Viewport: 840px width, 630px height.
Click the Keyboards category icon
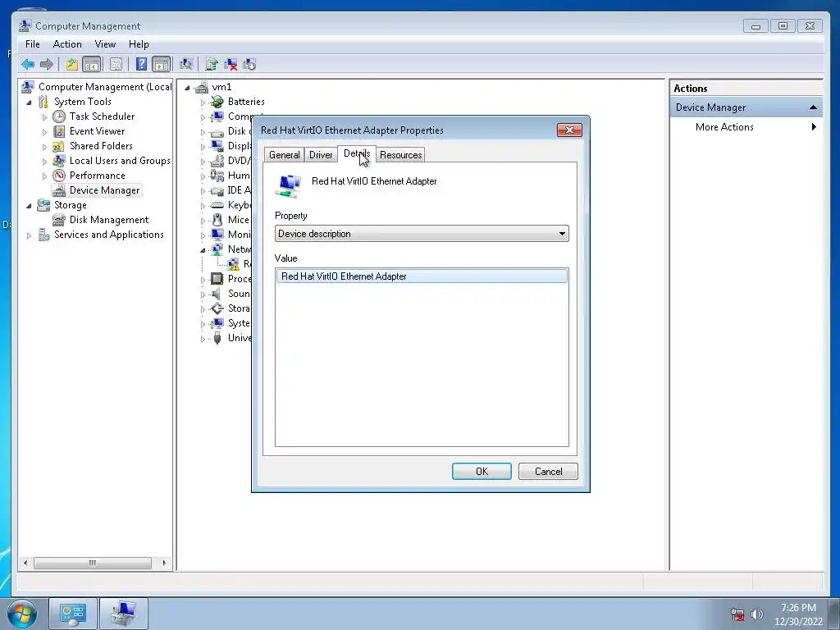pyautogui.click(x=217, y=205)
